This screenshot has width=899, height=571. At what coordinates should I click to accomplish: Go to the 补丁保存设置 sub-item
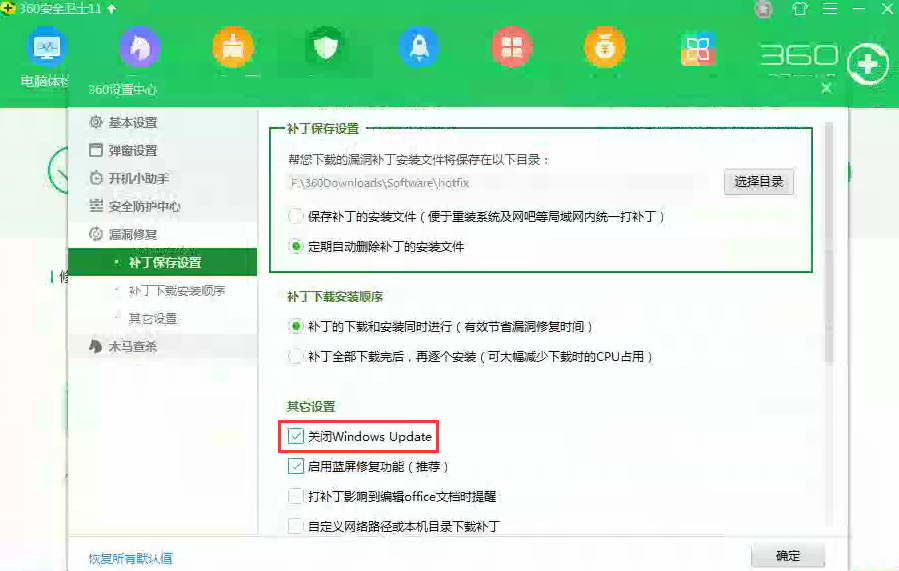click(162, 263)
